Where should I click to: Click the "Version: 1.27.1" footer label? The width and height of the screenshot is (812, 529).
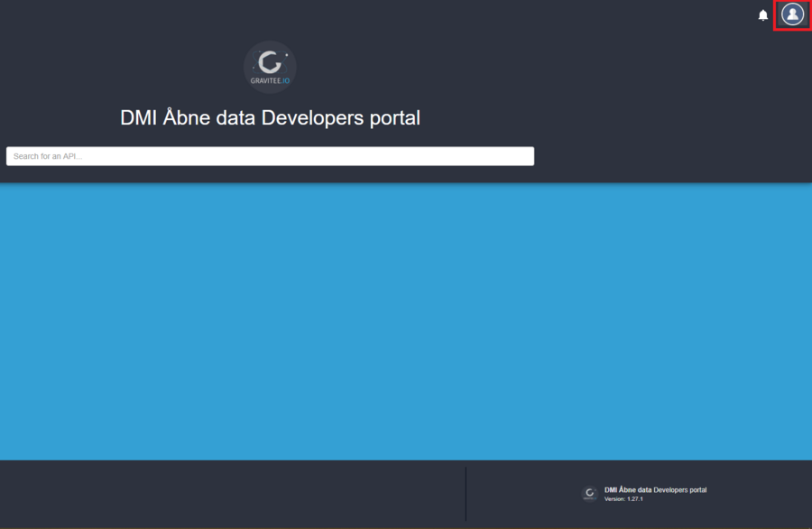tap(623, 499)
